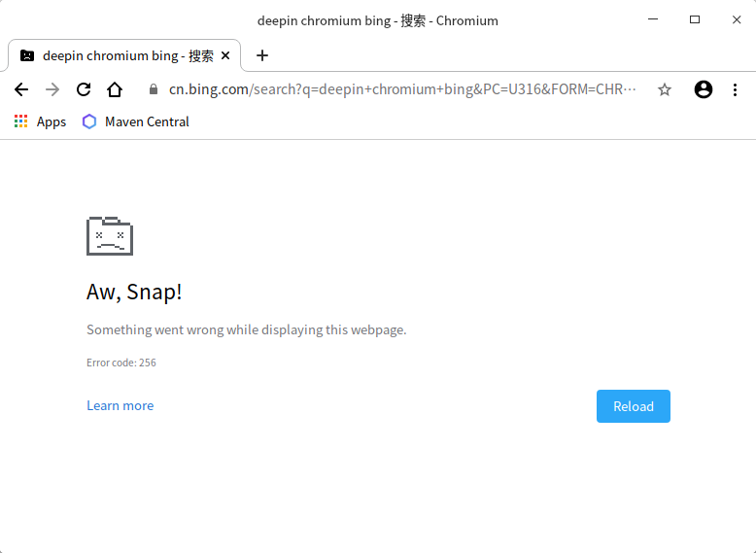Minimize the Chromium window

653,19
